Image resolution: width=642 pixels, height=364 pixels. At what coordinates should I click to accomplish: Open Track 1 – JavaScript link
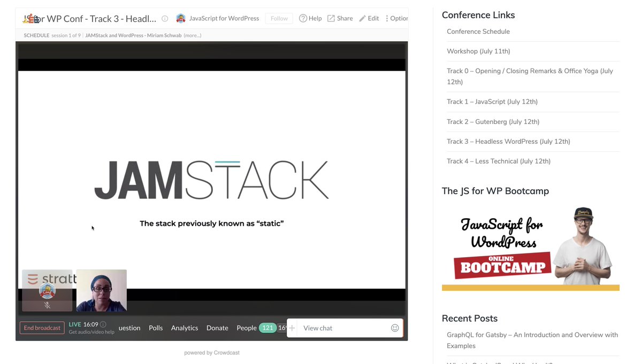click(492, 102)
